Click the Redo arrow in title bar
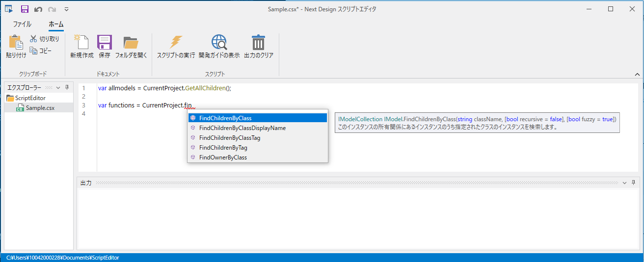Image resolution: width=644 pixels, height=262 pixels. (x=52, y=9)
